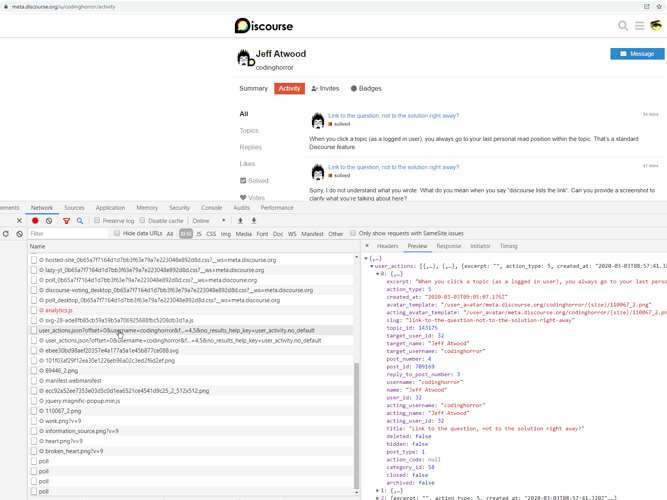Open DevTools Security panel
The height and width of the screenshot is (500, 667).
pos(180,208)
